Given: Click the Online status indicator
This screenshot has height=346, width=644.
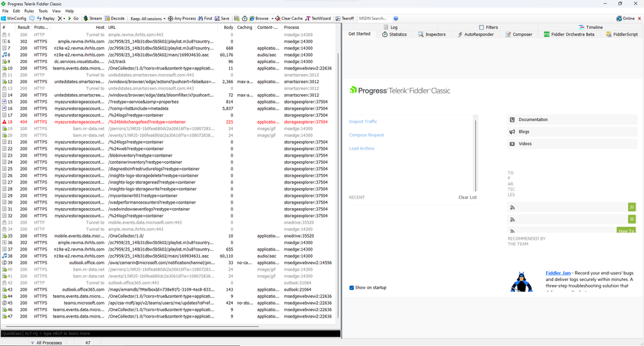Looking at the screenshot, I should 625,19.
